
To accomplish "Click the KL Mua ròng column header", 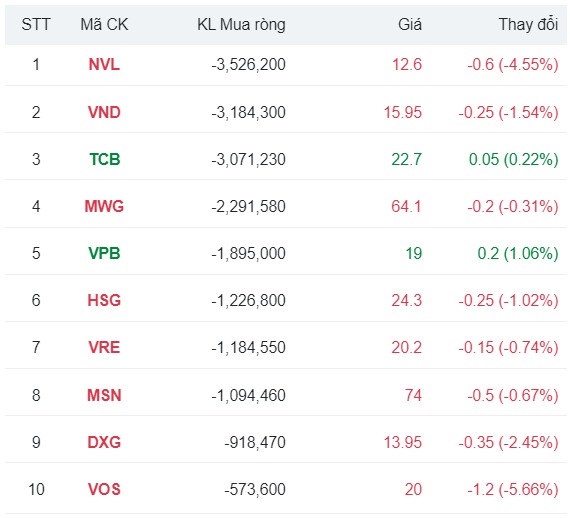I will pyautogui.click(x=241, y=25).
